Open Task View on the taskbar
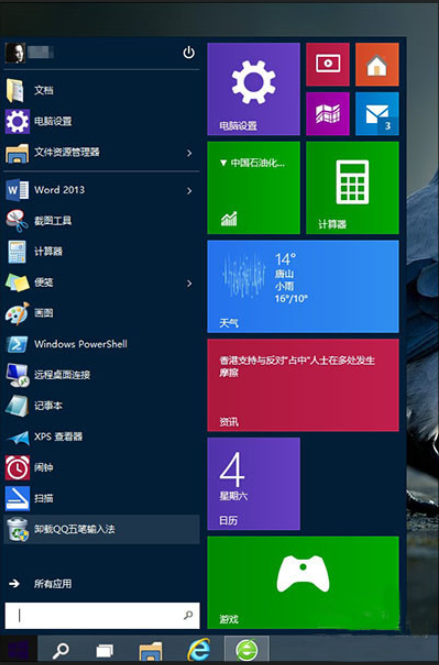This screenshot has height=665, width=439. [105, 650]
